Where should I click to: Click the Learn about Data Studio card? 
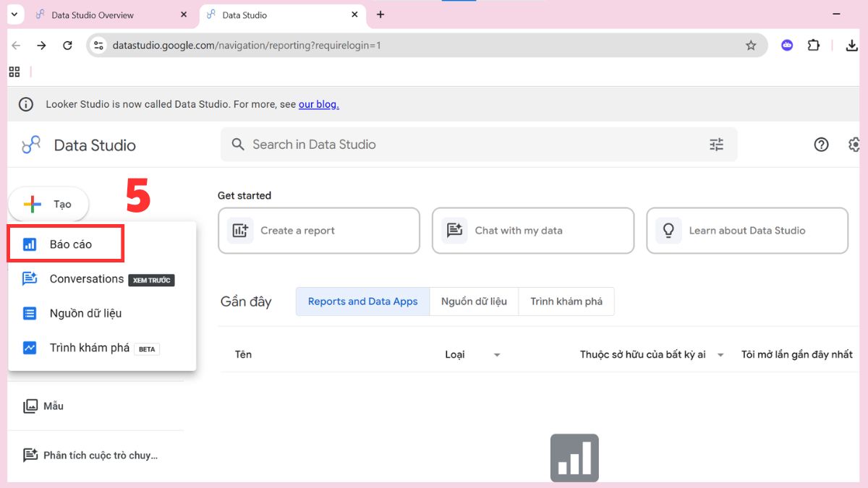747,231
